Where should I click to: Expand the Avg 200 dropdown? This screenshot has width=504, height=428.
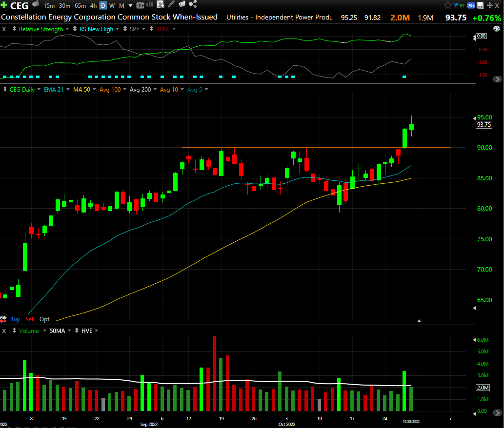tap(155, 89)
